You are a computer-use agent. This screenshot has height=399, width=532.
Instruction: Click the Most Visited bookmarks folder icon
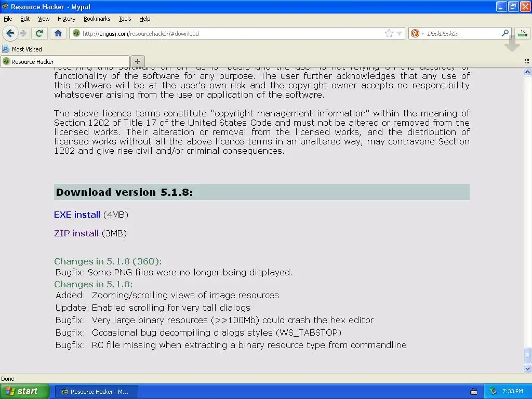click(5, 49)
